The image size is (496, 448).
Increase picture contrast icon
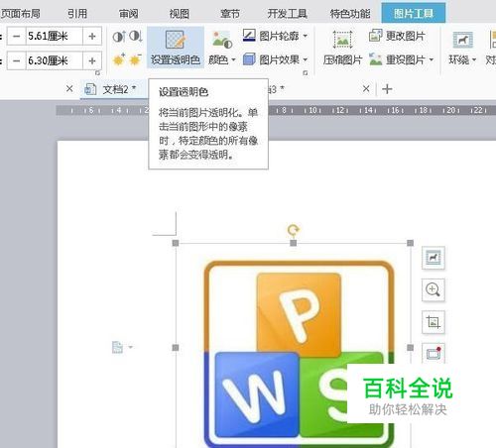click(119, 36)
